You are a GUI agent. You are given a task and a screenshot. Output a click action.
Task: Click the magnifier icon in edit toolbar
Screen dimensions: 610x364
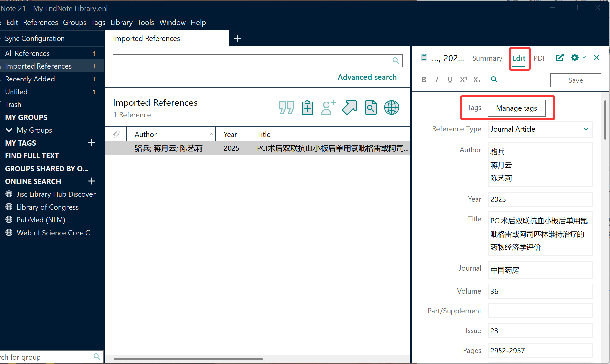pos(494,80)
